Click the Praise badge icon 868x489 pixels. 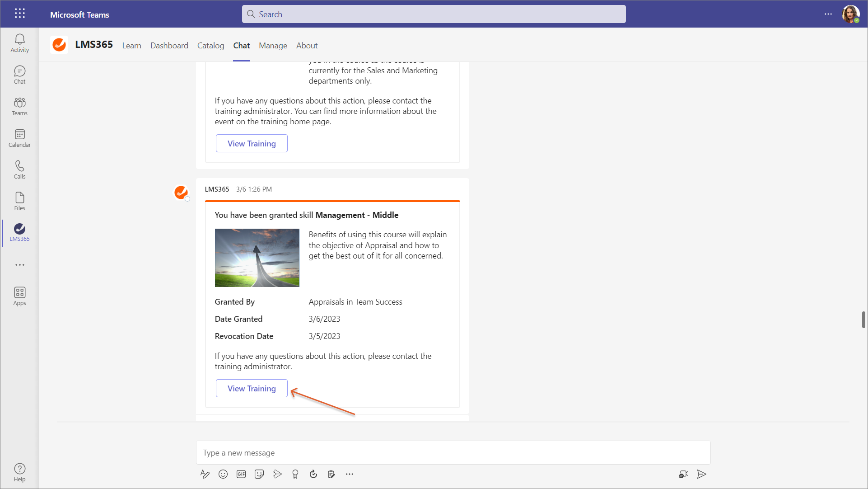(295, 474)
